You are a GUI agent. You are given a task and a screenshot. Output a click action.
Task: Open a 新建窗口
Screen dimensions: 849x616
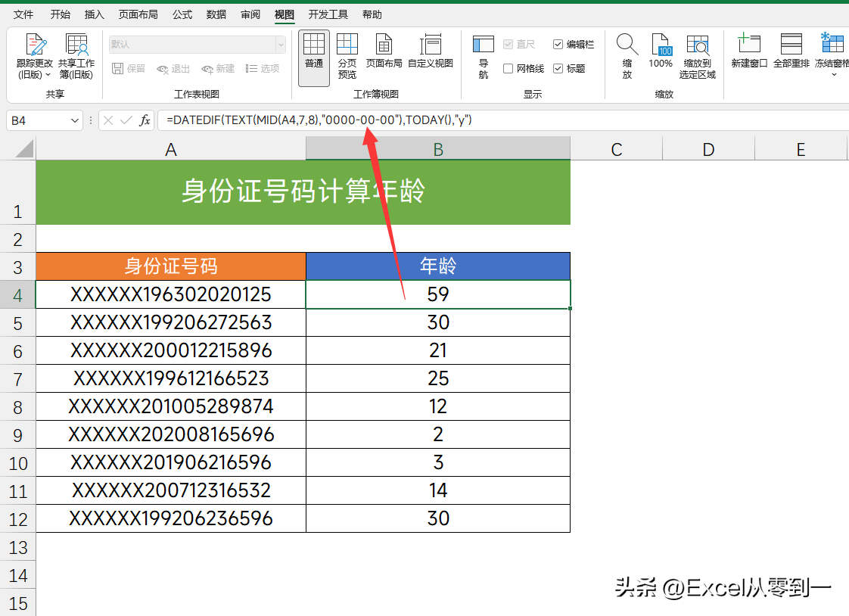[749, 51]
